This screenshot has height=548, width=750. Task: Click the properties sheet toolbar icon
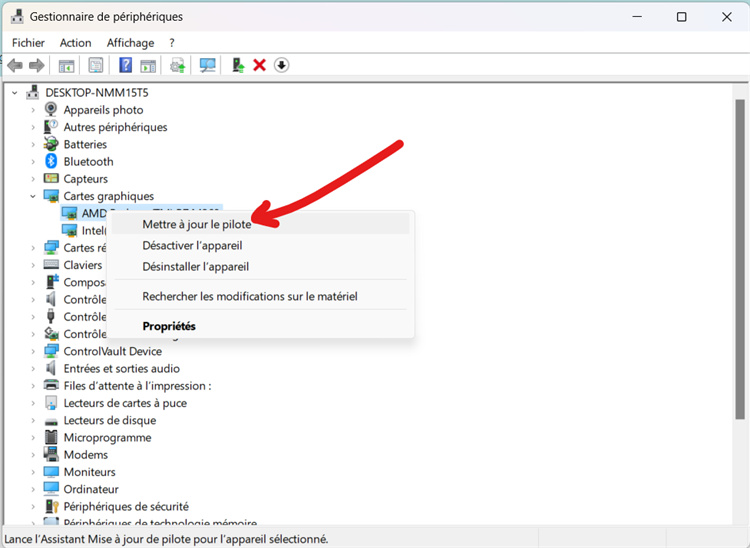96,65
